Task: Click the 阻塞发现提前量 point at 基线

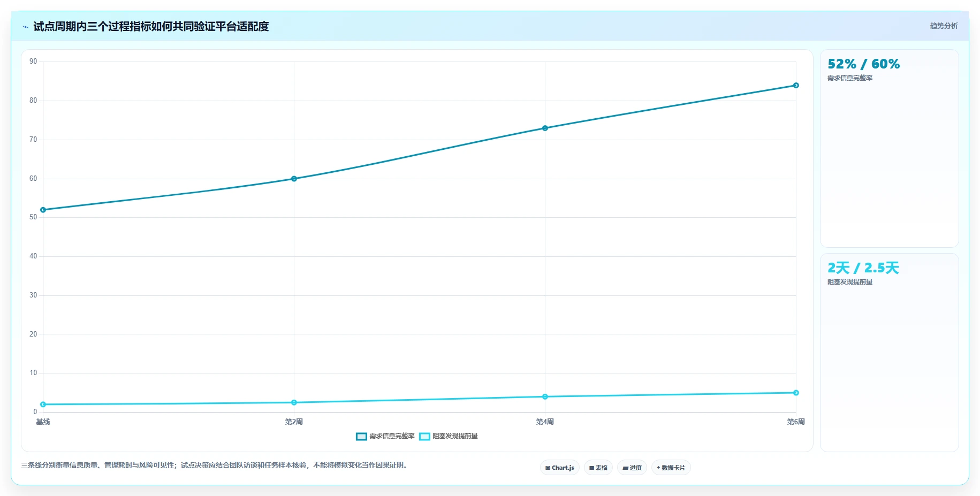Action: 43,405
